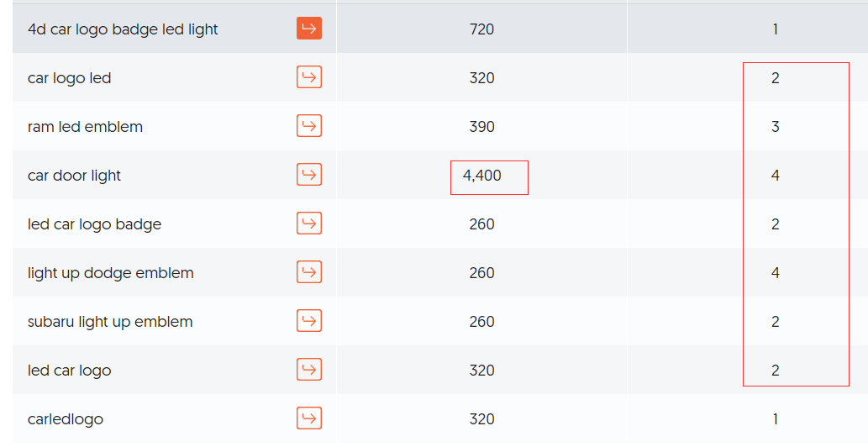The height and width of the screenshot is (447, 868).
Task: Open arrow icon beside 'subaru light up emblem'
Action: [309, 320]
